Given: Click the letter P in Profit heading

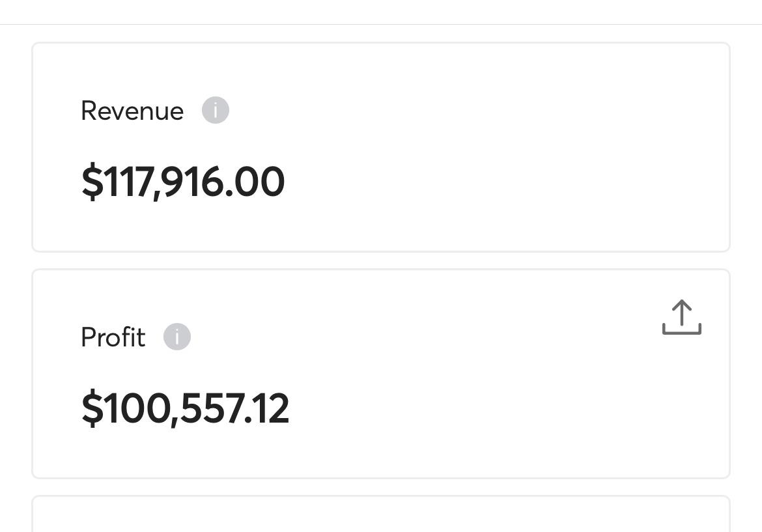Looking at the screenshot, I should (x=87, y=337).
